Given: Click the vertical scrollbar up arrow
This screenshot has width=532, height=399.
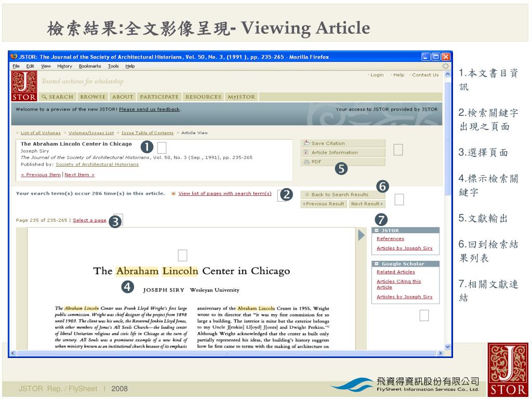Looking at the screenshot, I should coord(447,74).
